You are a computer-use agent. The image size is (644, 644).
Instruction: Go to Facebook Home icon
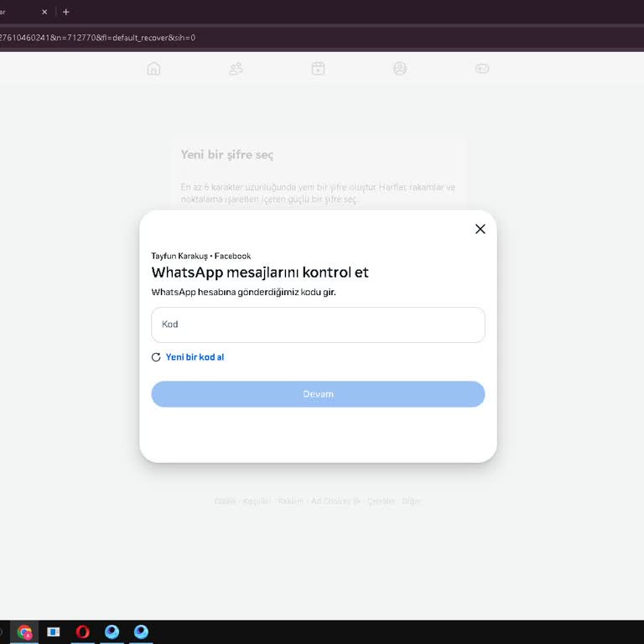click(x=153, y=68)
